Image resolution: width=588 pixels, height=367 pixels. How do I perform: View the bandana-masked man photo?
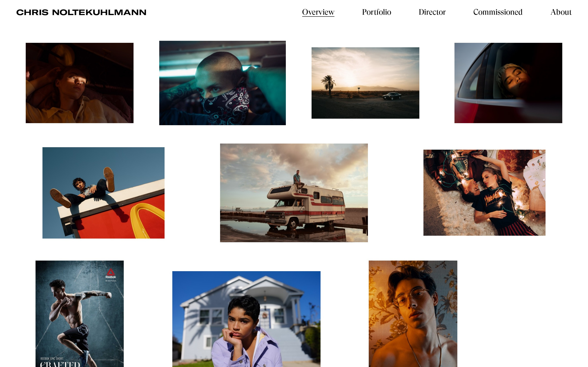222,83
